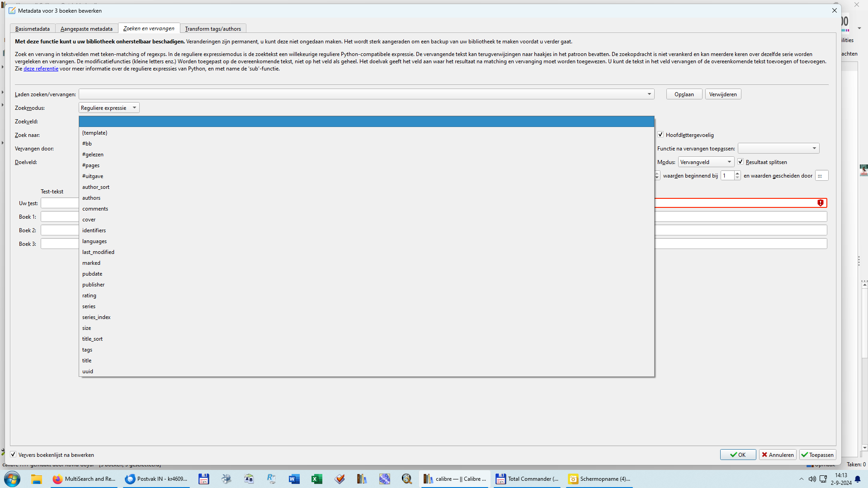The height and width of the screenshot is (488, 868).
Task: Click the waarden gescheiden door input field
Action: pyautogui.click(x=821, y=176)
